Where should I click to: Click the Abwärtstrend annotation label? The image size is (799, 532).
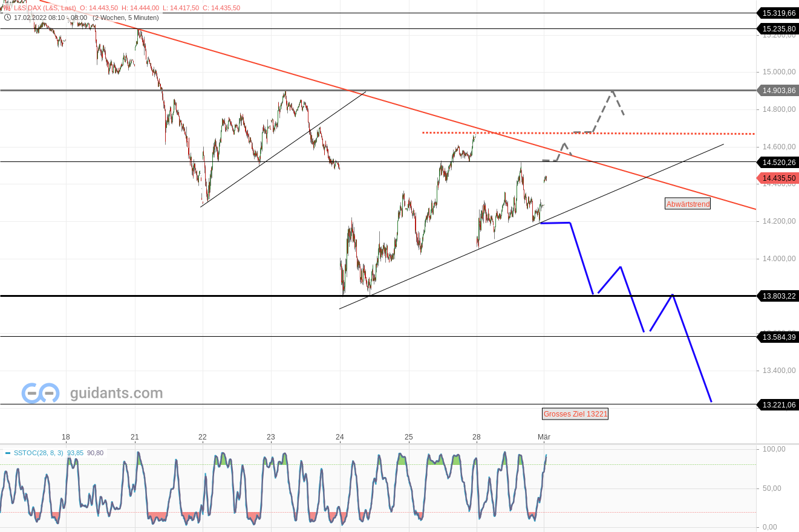click(687, 204)
